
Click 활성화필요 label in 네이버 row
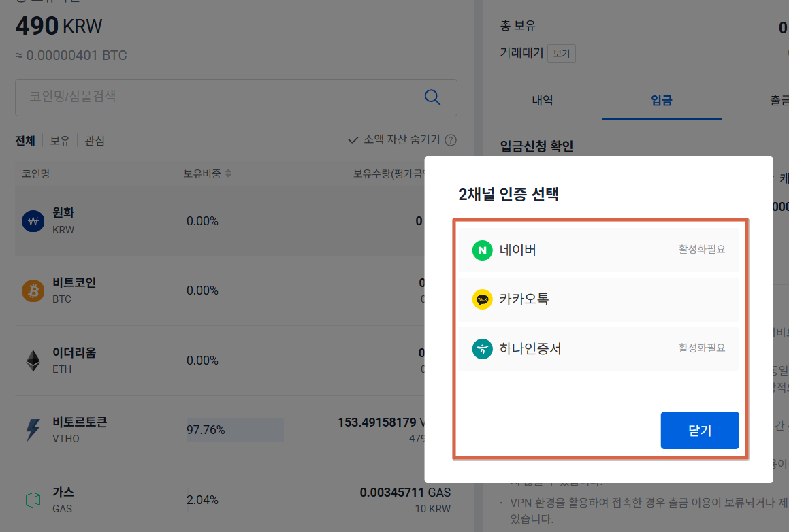click(x=701, y=249)
